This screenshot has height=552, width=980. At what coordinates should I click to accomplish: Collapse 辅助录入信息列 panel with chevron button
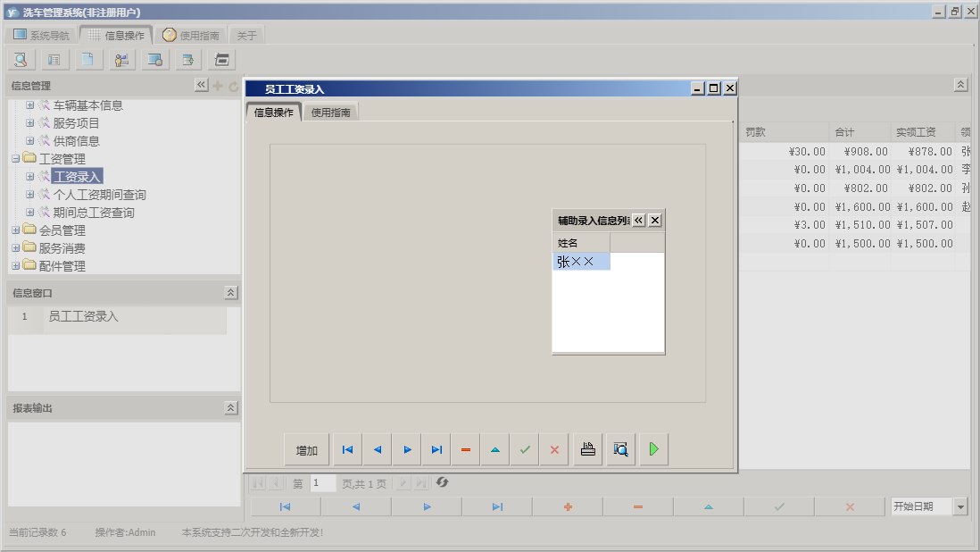click(638, 220)
